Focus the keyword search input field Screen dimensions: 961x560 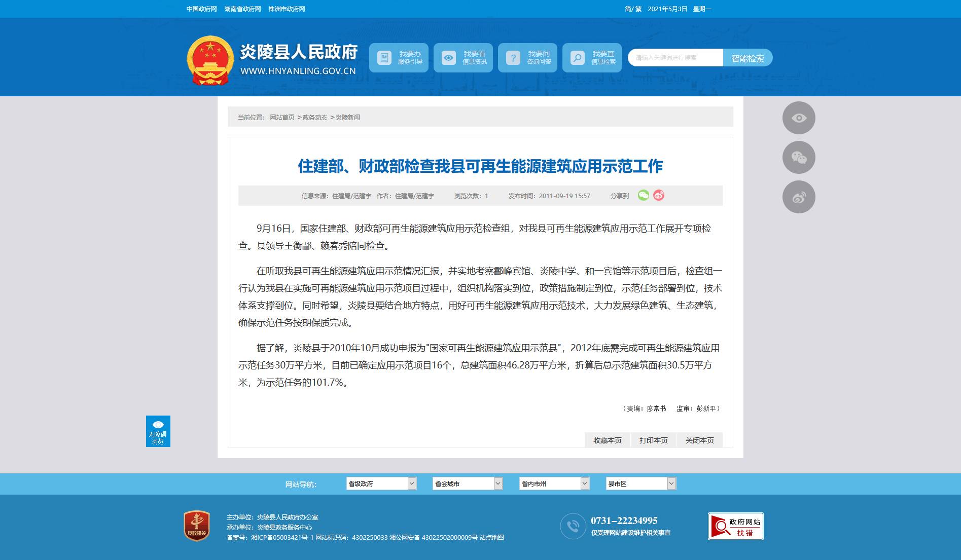pyautogui.click(x=675, y=58)
